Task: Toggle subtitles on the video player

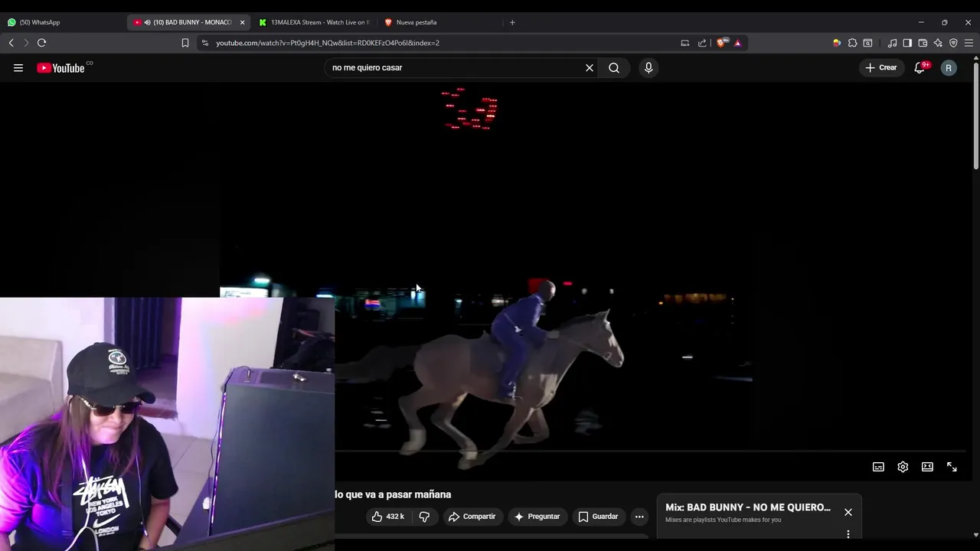Action: pos(878,467)
